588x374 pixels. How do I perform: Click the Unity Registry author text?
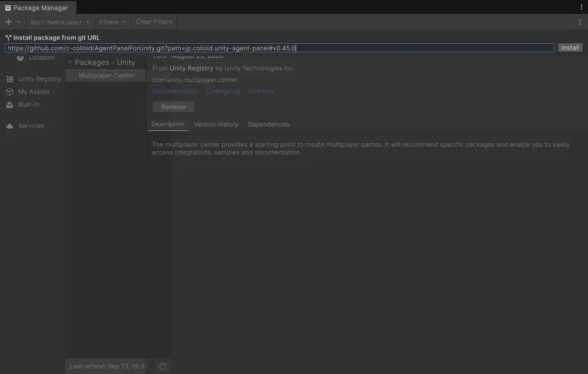coord(191,68)
